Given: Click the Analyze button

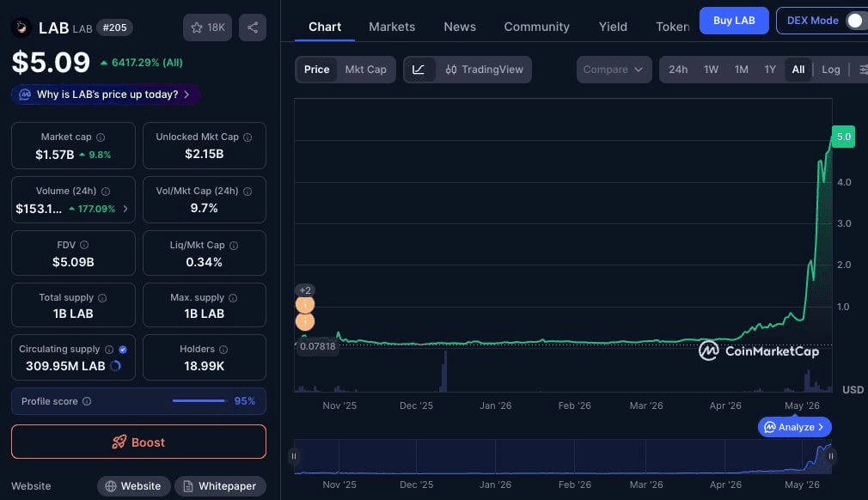Looking at the screenshot, I should pyautogui.click(x=794, y=427).
